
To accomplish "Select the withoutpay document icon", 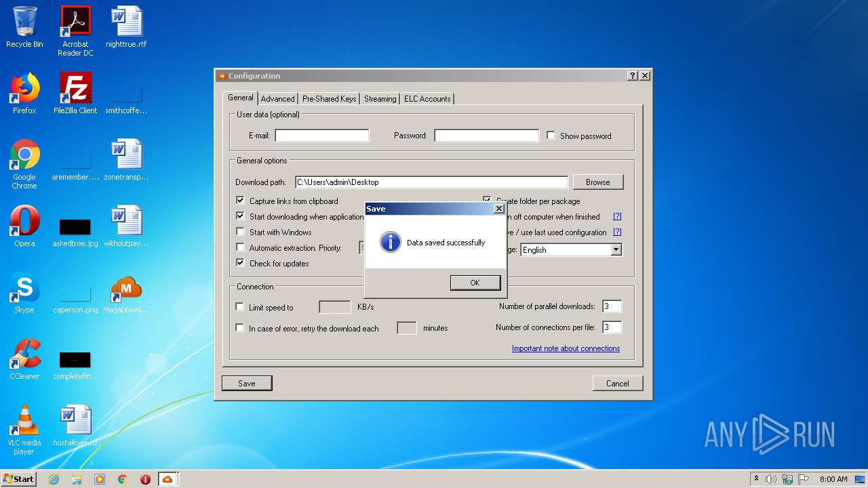I will coord(126,226).
